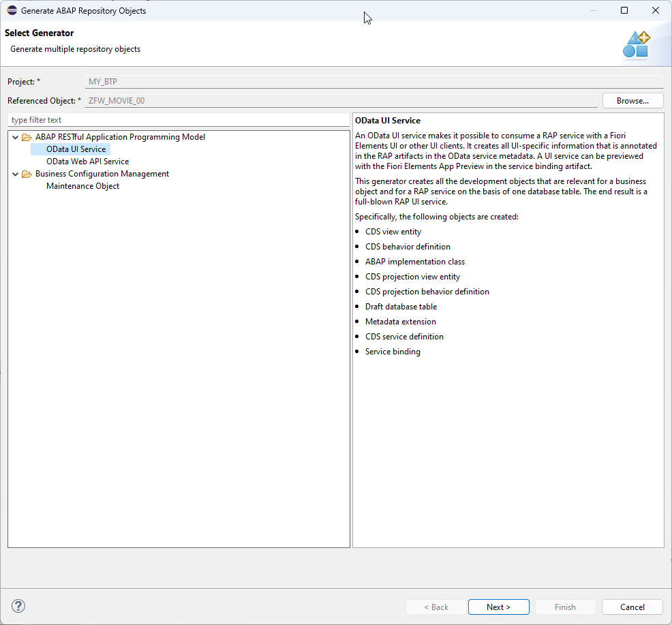Click the ABAP RESTful Application Programming Model folder icon
The width and height of the screenshot is (672, 625).
(x=27, y=137)
